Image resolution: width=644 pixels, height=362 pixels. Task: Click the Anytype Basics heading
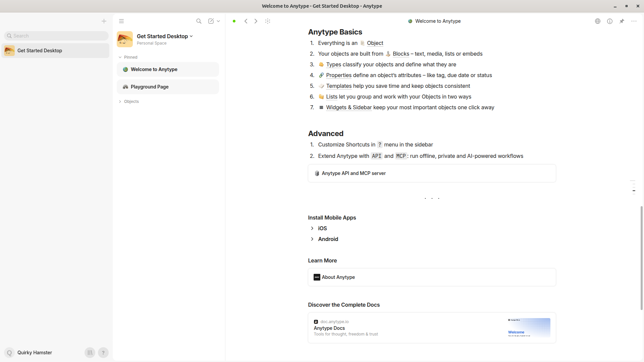click(335, 32)
